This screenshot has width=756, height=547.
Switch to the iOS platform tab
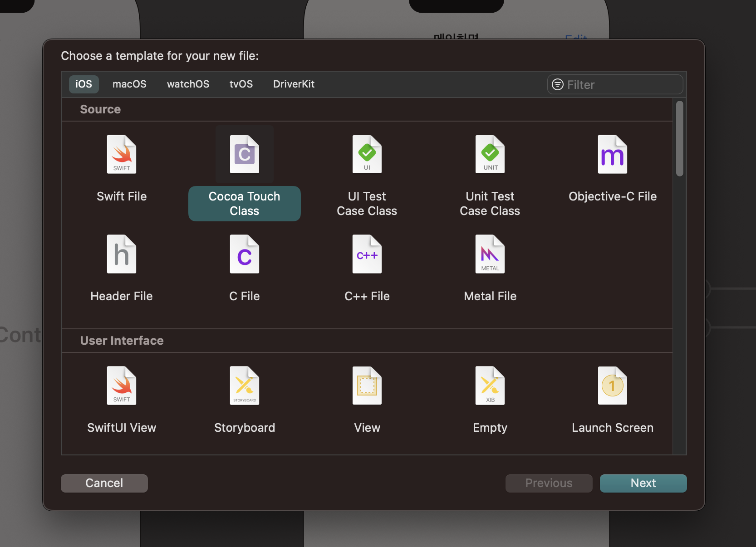[x=84, y=84]
